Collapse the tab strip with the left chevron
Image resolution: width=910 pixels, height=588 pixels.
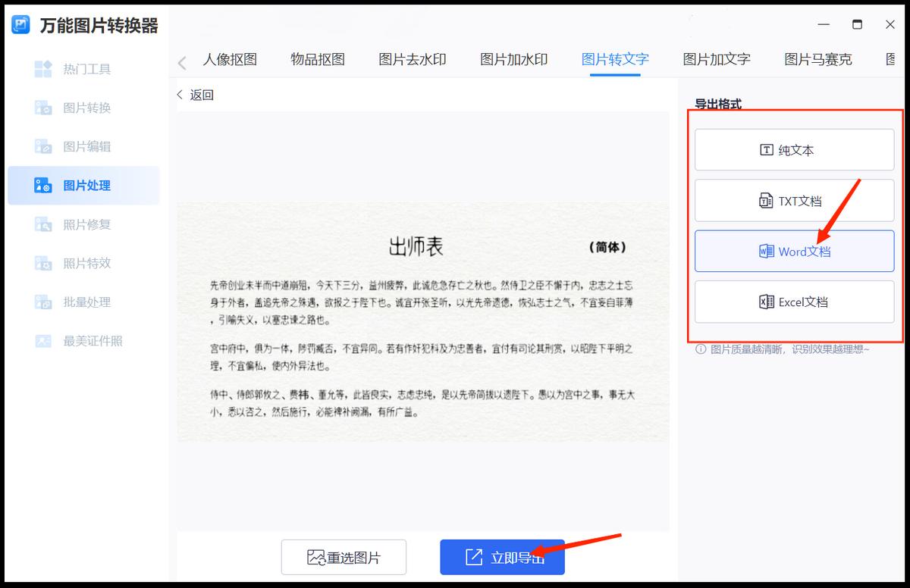(181, 61)
